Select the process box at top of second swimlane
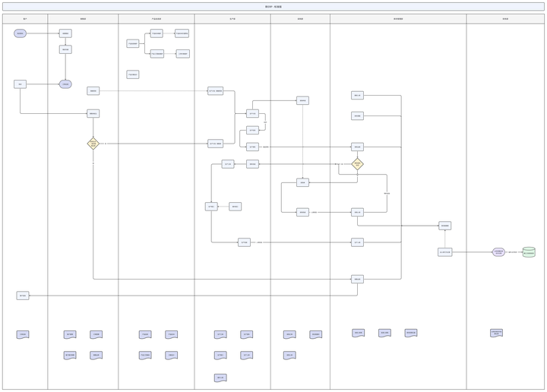 click(x=65, y=33)
